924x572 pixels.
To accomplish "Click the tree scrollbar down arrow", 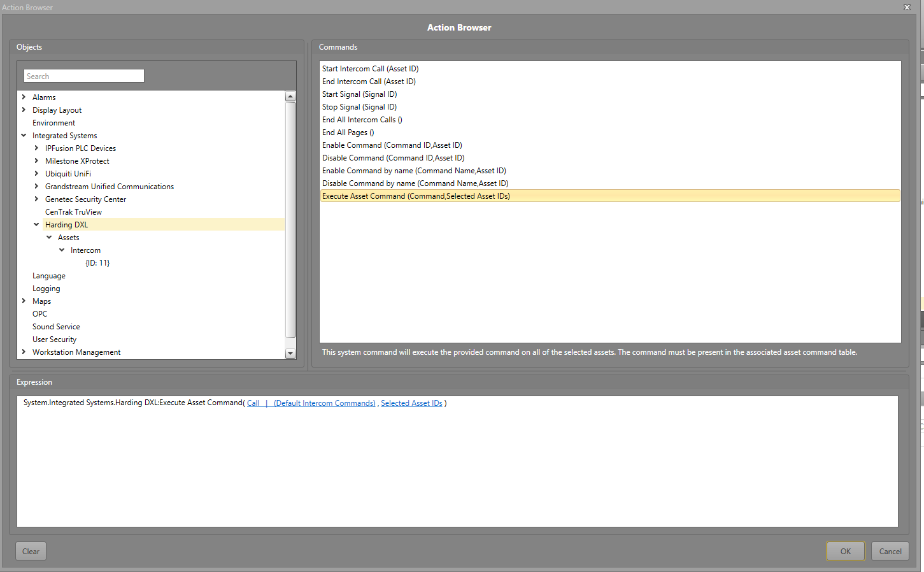I will pyautogui.click(x=290, y=354).
